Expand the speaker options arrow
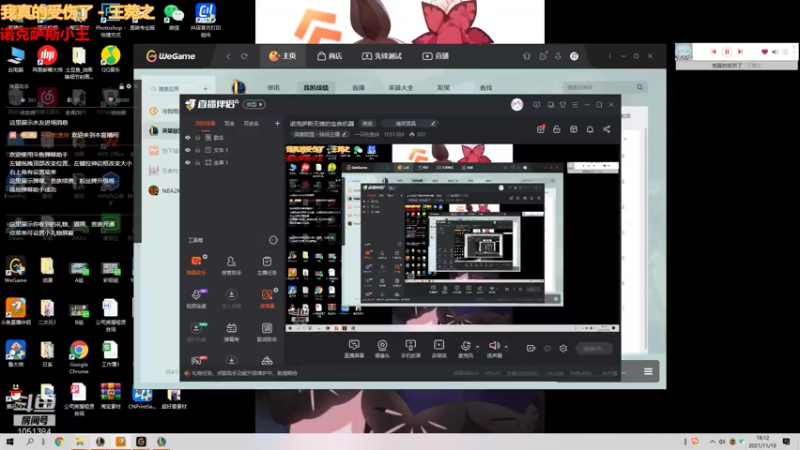Image resolution: width=800 pixels, height=450 pixels. click(x=506, y=347)
